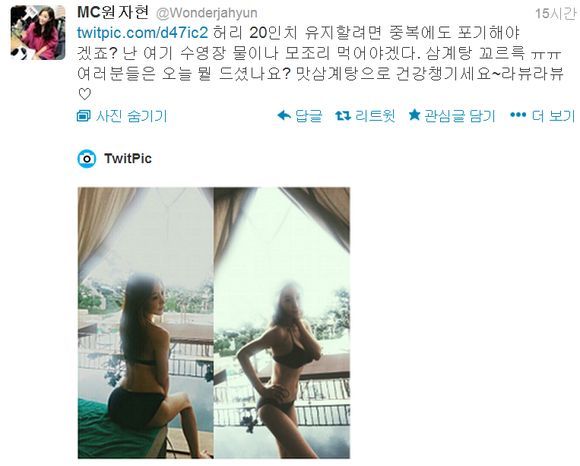Click the hide photo icon

click(84, 116)
